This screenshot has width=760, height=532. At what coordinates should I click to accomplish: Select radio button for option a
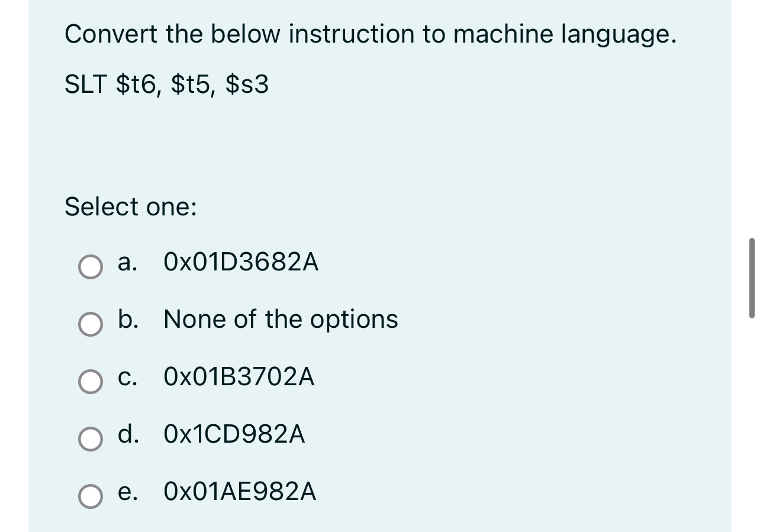(91, 267)
